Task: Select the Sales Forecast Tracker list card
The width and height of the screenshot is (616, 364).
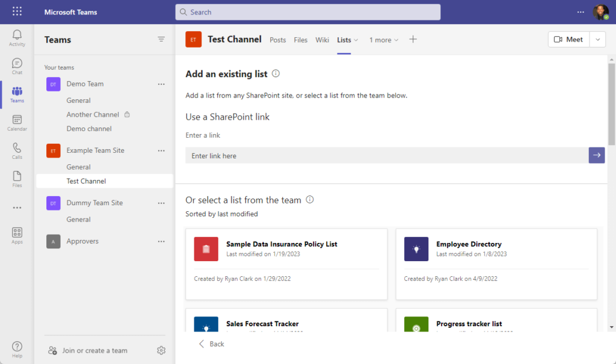Action: click(286, 320)
